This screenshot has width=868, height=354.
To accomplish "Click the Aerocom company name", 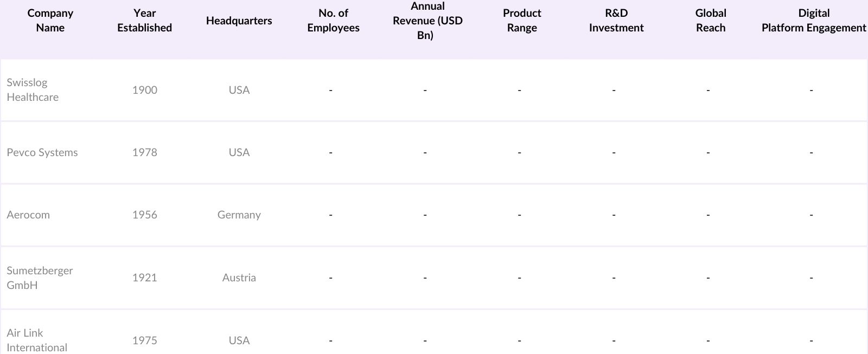I will (x=28, y=215).
